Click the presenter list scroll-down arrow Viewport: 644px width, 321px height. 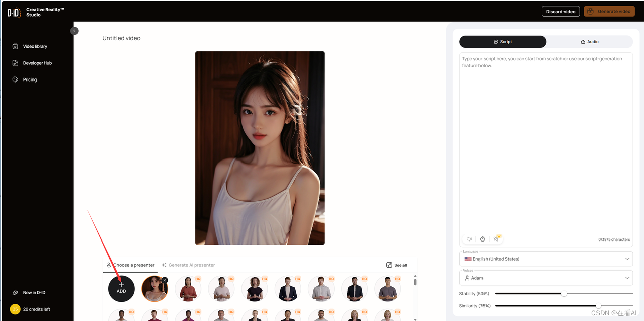415,319
